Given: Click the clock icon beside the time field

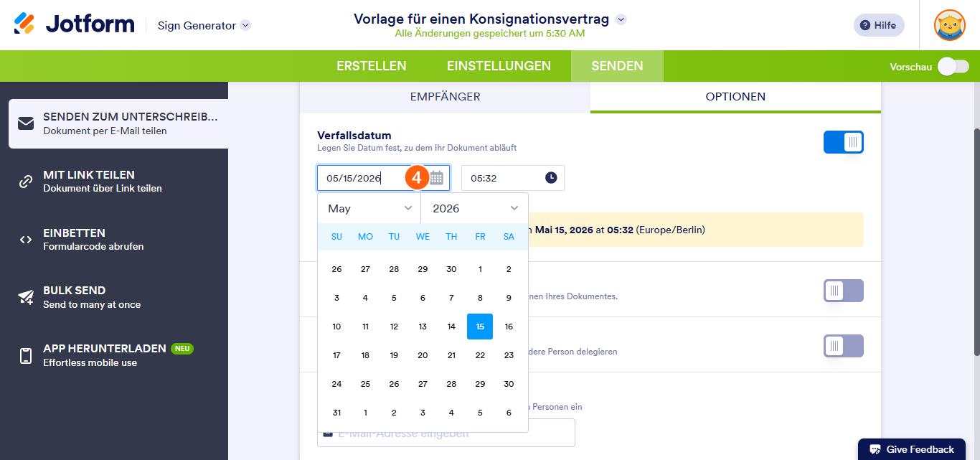Looking at the screenshot, I should (x=551, y=177).
